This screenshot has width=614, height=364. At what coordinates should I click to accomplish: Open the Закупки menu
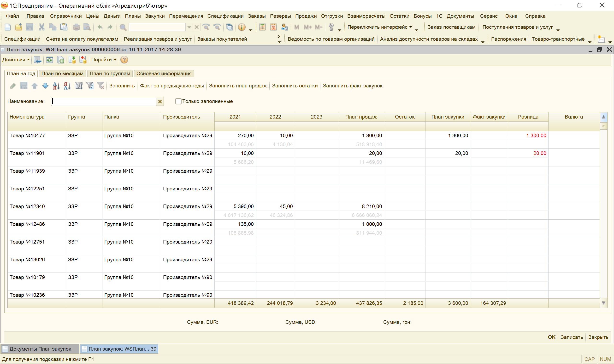click(155, 16)
